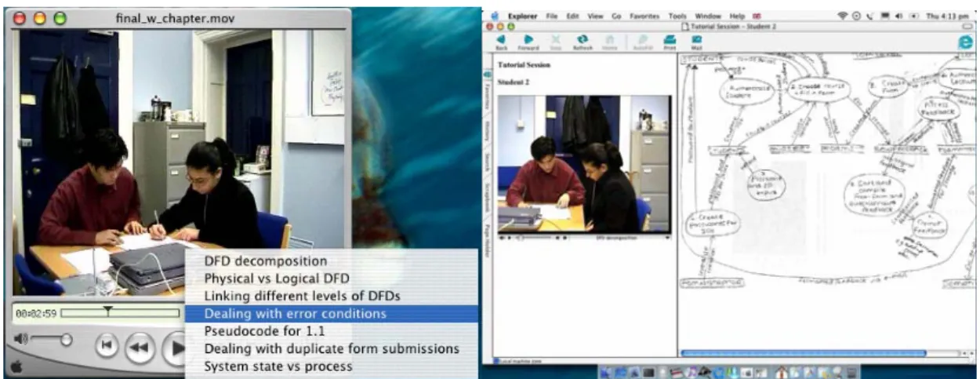This screenshot has width=980, height=379.
Task: Click the flag icon after Help menu
Action: (757, 16)
